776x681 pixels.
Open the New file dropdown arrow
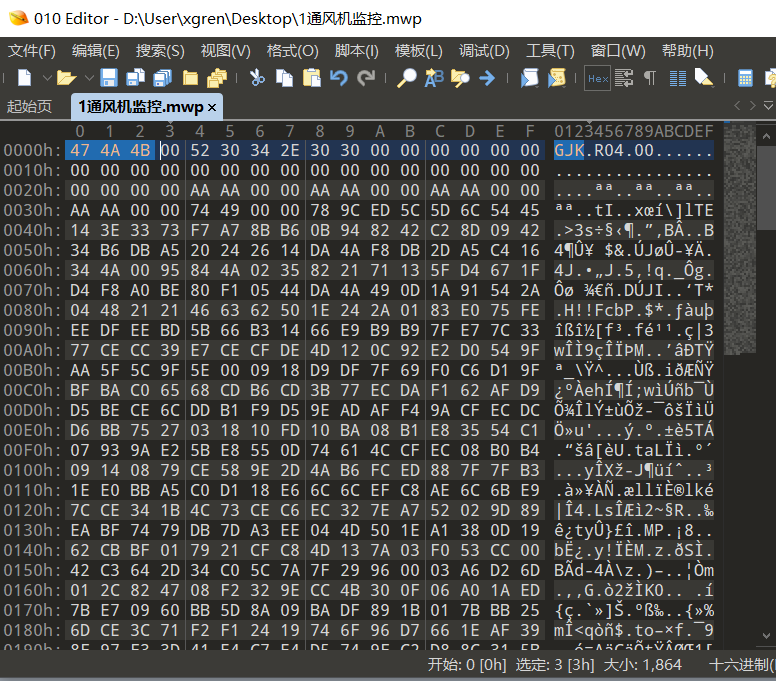coord(47,78)
